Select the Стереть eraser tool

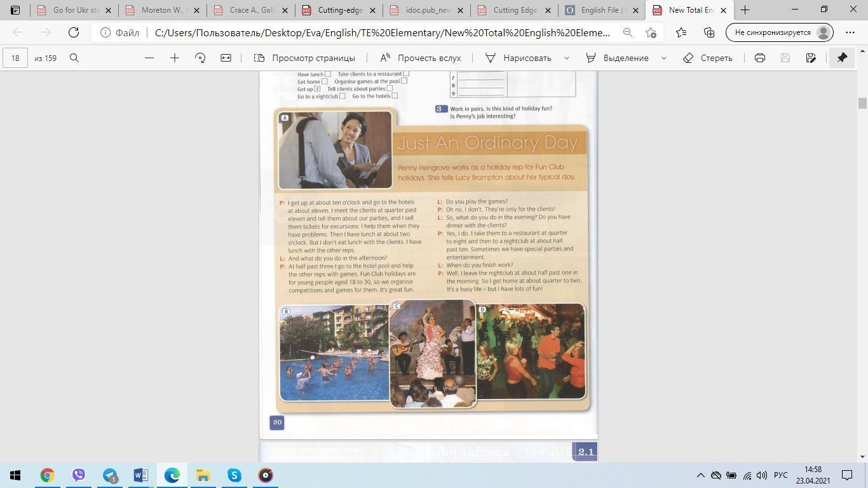(708, 58)
